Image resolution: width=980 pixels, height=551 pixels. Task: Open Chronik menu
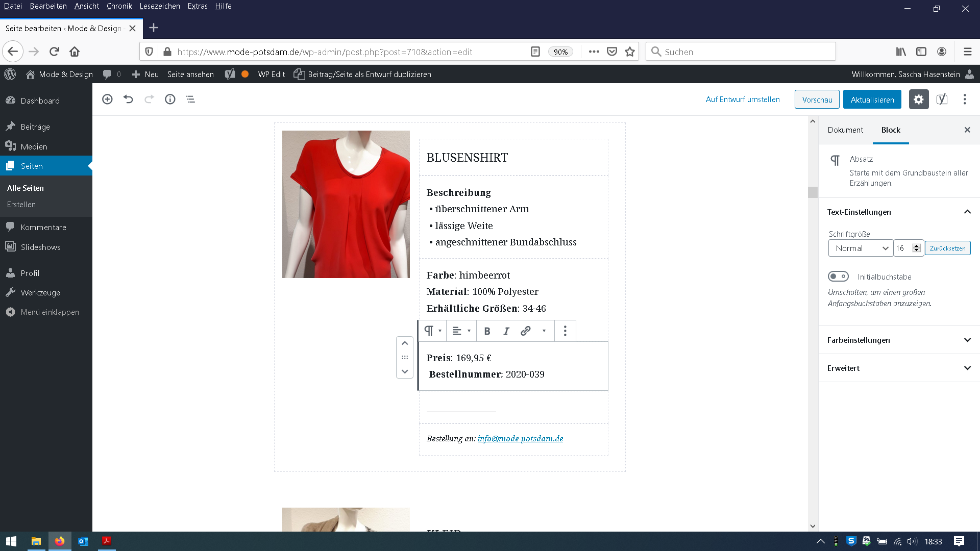pos(119,6)
